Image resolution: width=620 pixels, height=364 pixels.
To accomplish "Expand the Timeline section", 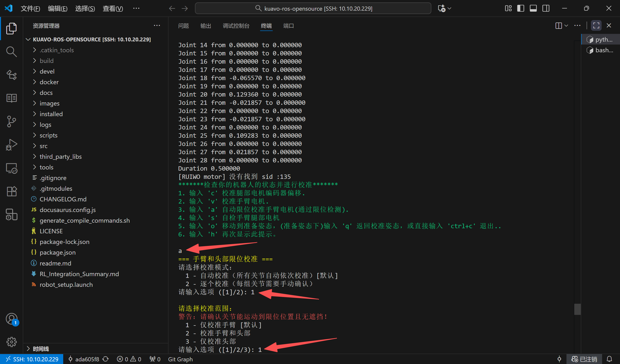I will (x=41, y=349).
